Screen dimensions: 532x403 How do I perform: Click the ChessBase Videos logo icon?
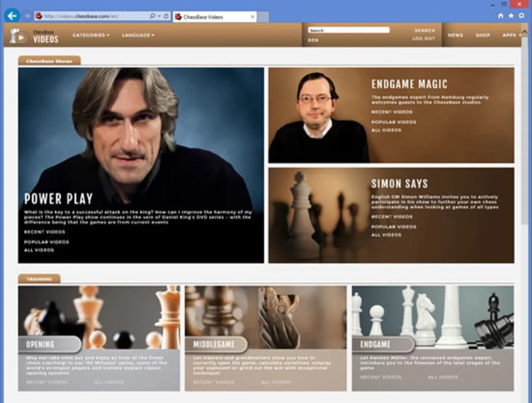18,35
